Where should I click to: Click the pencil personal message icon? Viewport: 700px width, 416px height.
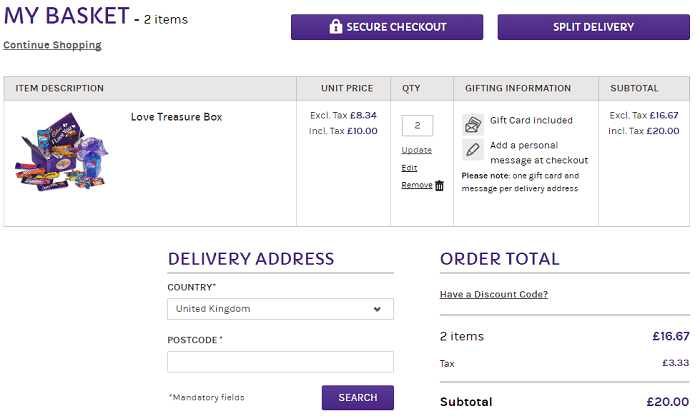point(473,150)
